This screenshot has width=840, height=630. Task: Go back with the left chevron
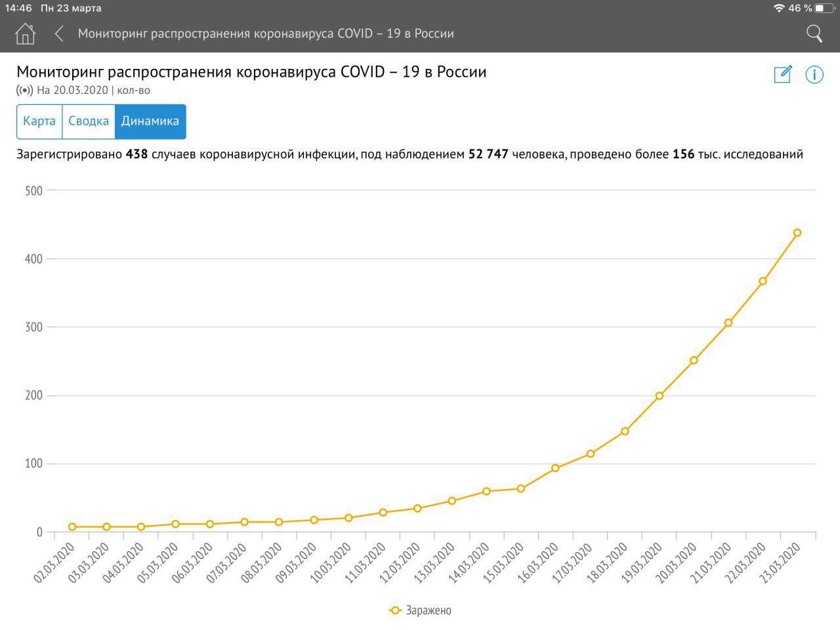coord(59,33)
